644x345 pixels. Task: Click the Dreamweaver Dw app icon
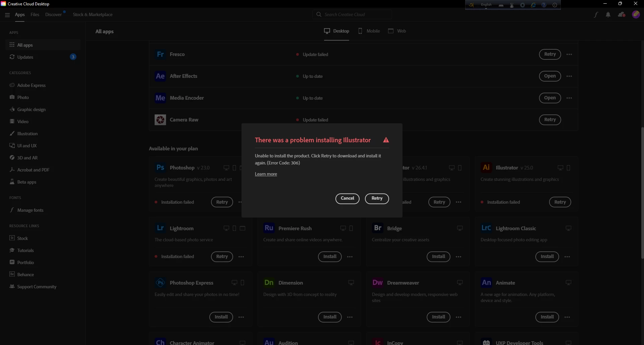[x=378, y=283]
